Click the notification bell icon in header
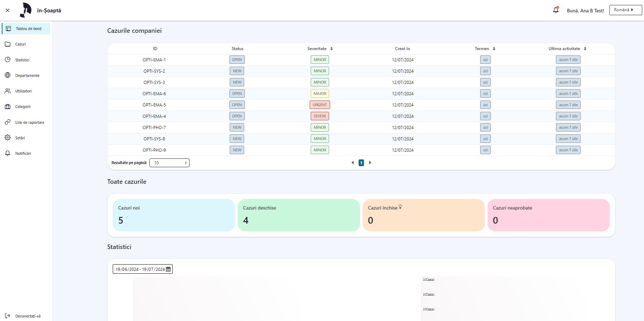644x321 pixels. pos(556,10)
